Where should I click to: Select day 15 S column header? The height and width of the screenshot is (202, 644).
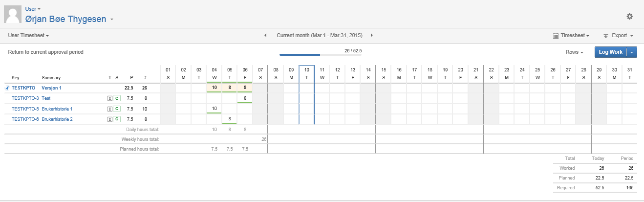384,74
